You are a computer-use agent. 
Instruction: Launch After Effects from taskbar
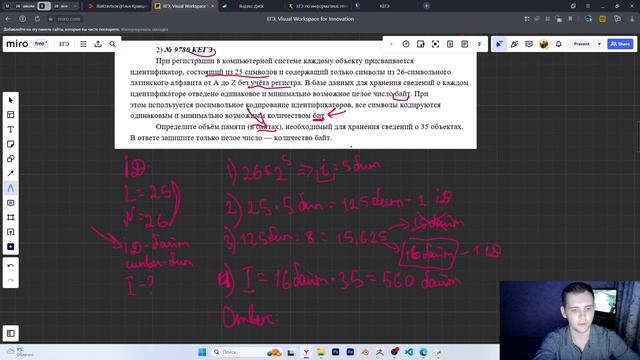tap(350, 352)
